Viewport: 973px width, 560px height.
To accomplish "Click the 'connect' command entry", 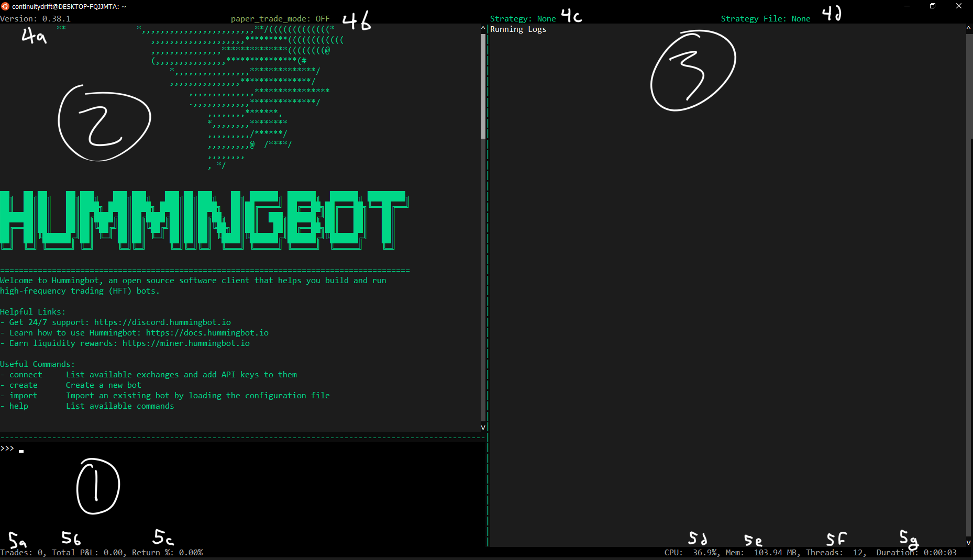I will [26, 375].
